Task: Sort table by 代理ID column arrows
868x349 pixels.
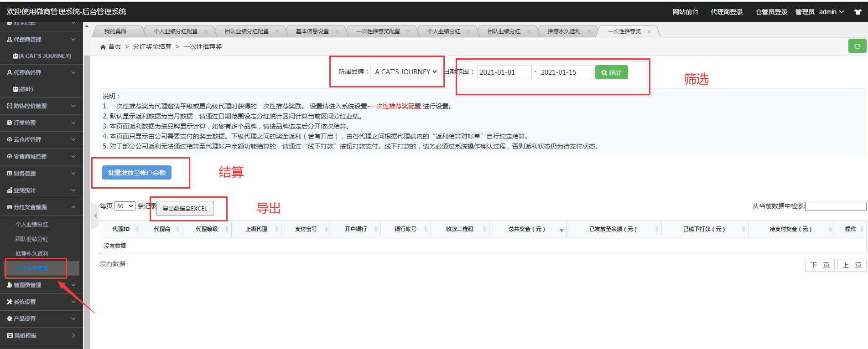Action: coord(138,229)
